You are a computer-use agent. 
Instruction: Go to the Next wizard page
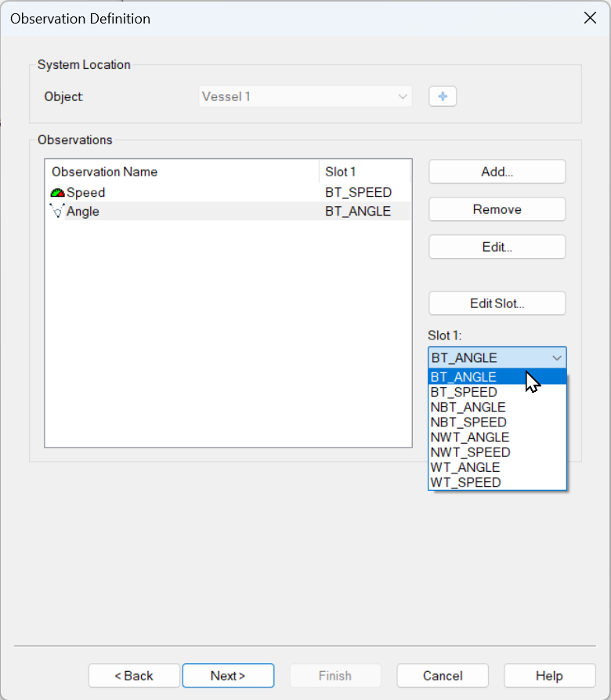click(228, 676)
